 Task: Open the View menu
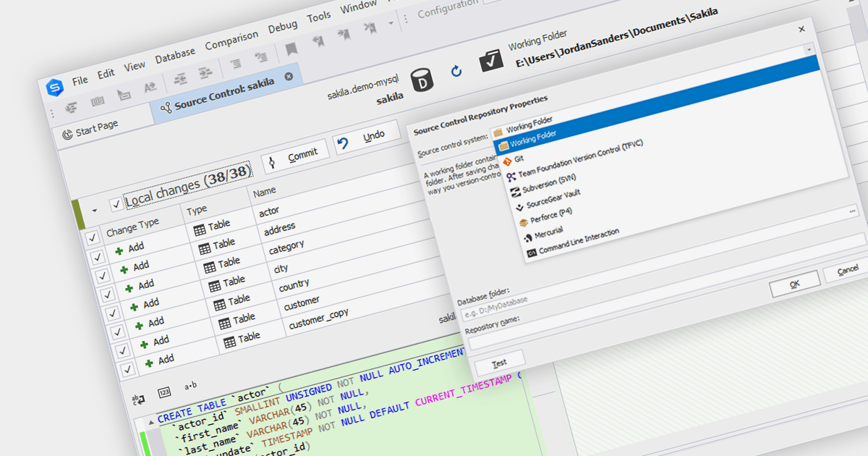pyautogui.click(x=135, y=66)
